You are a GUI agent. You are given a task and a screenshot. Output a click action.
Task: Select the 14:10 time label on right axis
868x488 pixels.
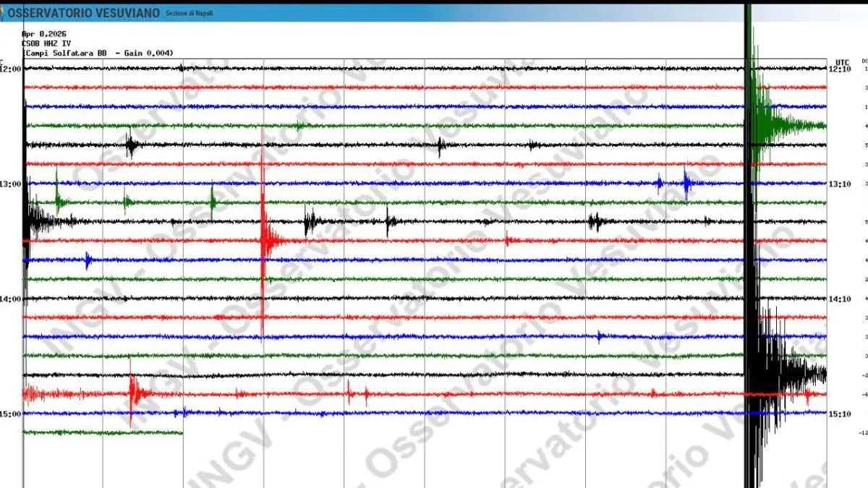840,299
